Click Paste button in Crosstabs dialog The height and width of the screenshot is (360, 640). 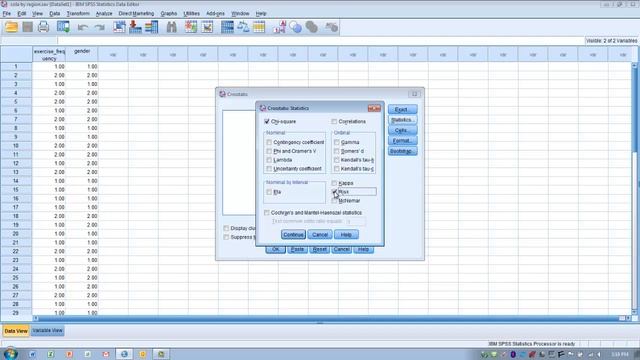[x=297, y=249]
